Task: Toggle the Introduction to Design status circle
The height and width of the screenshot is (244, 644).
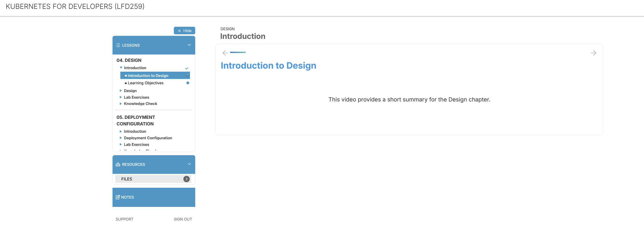Action: coord(188,75)
